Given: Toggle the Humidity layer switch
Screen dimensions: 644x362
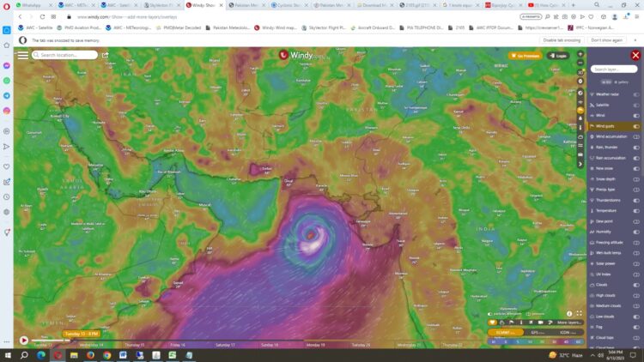Looking at the screenshot, I should tap(636, 232).
